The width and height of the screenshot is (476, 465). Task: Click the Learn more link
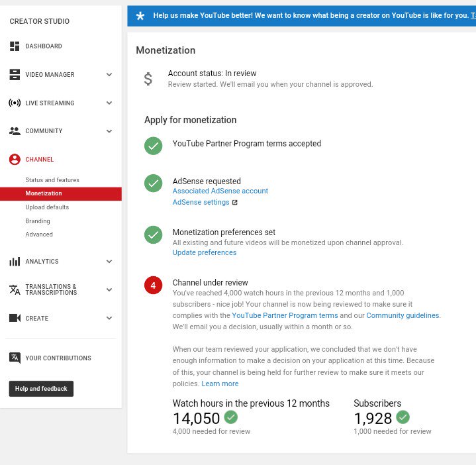click(220, 384)
